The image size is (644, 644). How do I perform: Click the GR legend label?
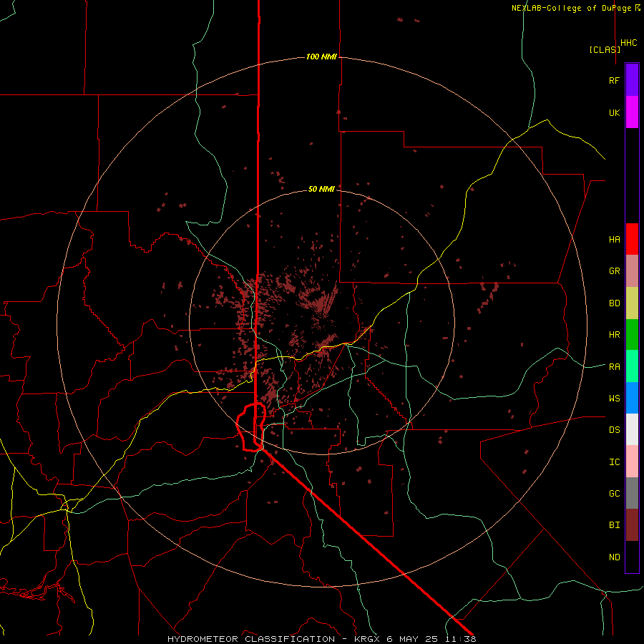[614, 271]
